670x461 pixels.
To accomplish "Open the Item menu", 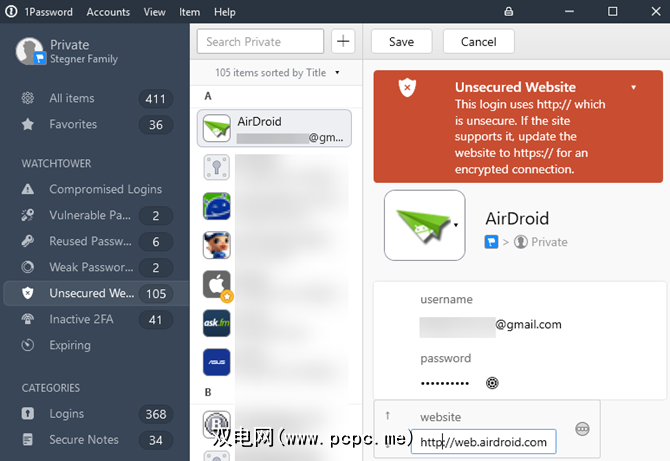I will [189, 12].
